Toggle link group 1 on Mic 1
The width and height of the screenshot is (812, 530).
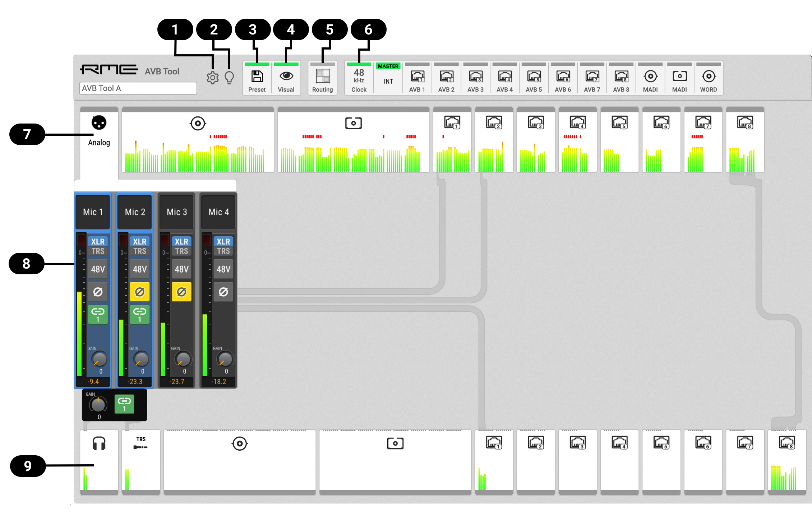click(98, 315)
